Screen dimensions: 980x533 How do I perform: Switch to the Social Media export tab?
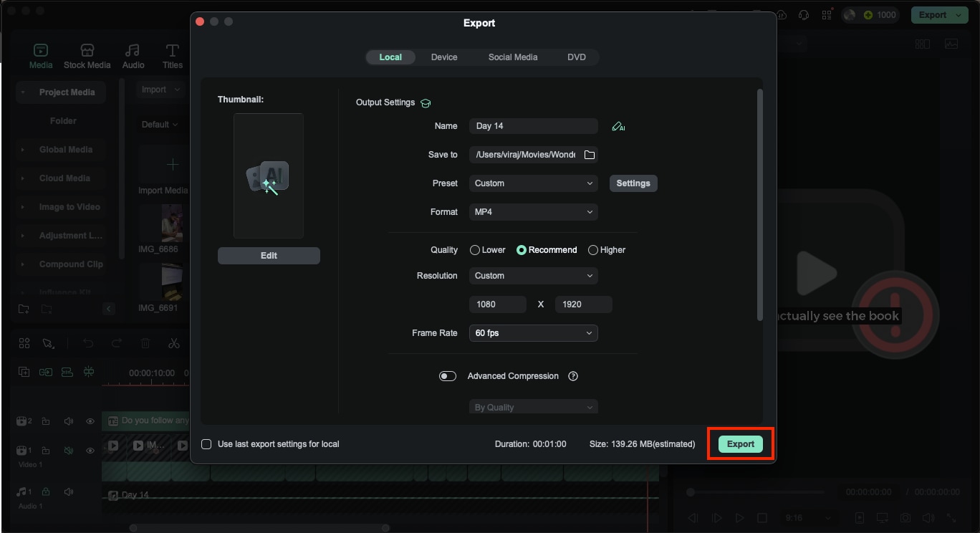coord(513,57)
